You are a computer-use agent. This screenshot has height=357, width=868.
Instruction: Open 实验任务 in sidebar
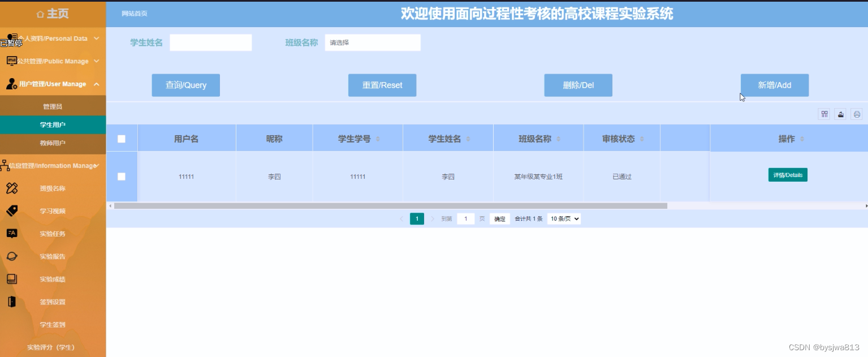(x=53, y=234)
